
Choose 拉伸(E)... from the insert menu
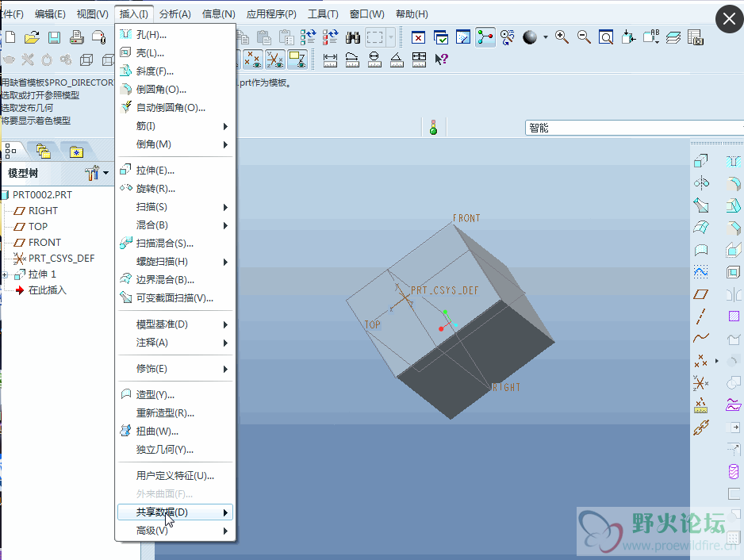(x=175, y=171)
